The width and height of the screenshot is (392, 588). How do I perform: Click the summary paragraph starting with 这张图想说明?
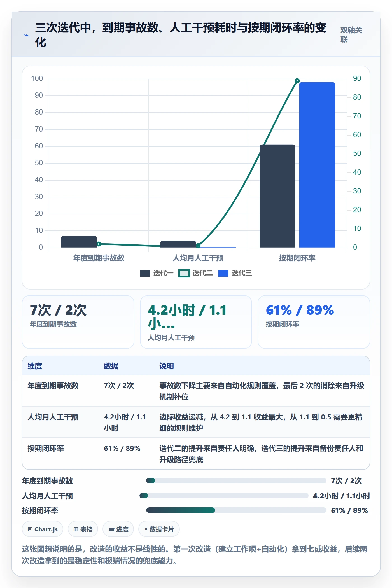point(195,555)
